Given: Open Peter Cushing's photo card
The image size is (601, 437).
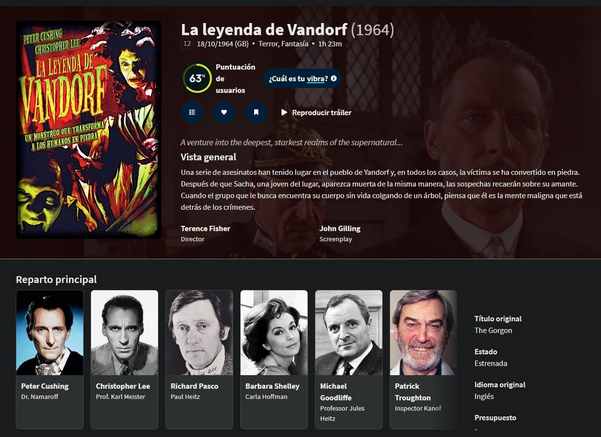Looking at the screenshot, I should 50,332.
